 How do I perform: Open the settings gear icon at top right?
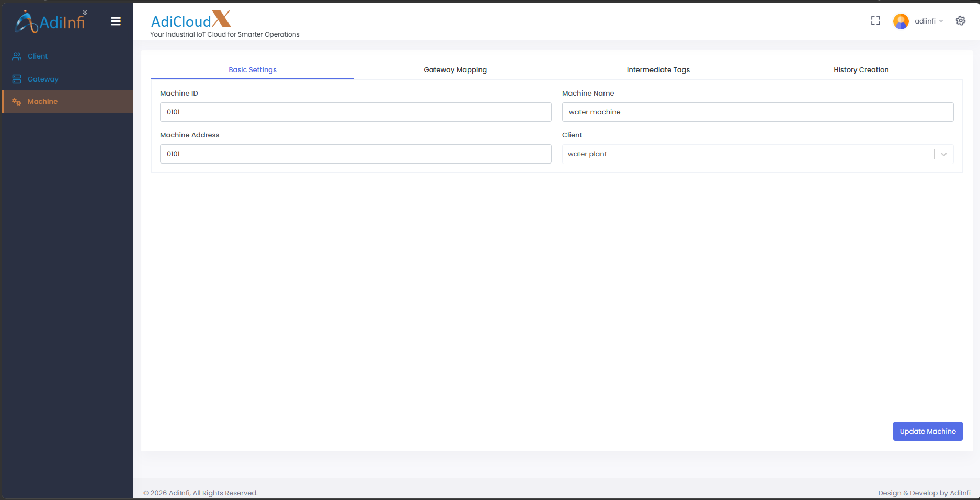tap(961, 21)
